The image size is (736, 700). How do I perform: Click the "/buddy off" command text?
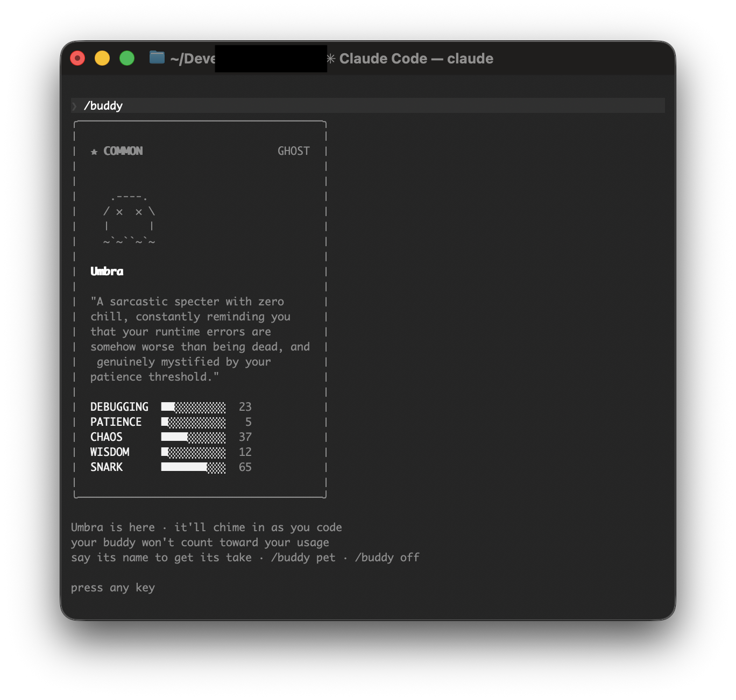coord(387,558)
